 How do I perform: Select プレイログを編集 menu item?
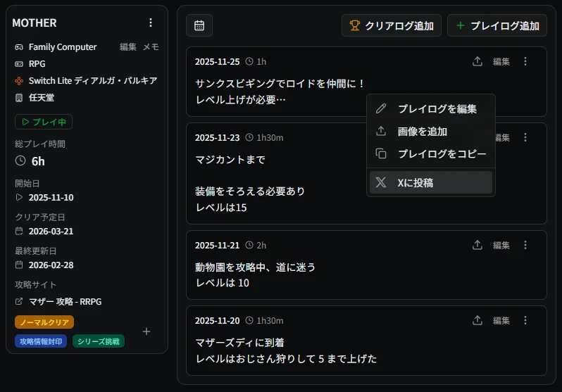click(x=431, y=108)
